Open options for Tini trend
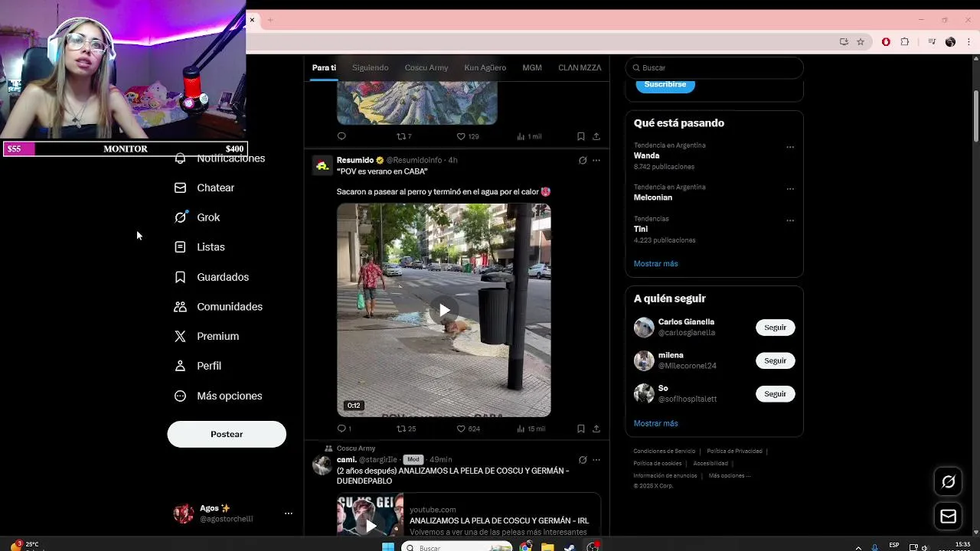Image resolution: width=980 pixels, height=551 pixels. [x=790, y=220]
